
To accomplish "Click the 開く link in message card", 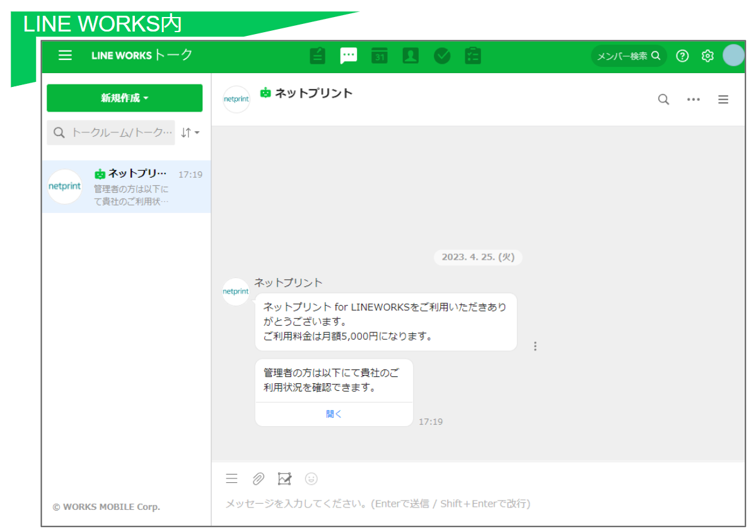I will 334,414.
